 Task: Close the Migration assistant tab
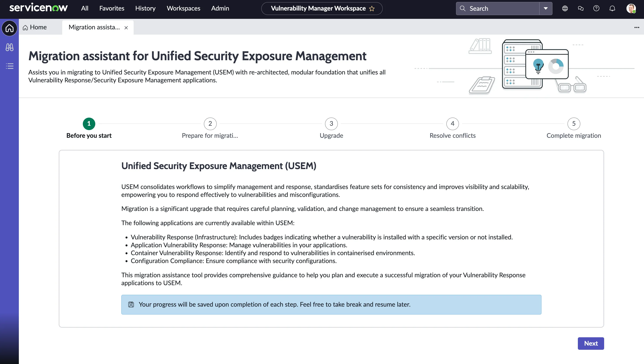[x=126, y=28]
